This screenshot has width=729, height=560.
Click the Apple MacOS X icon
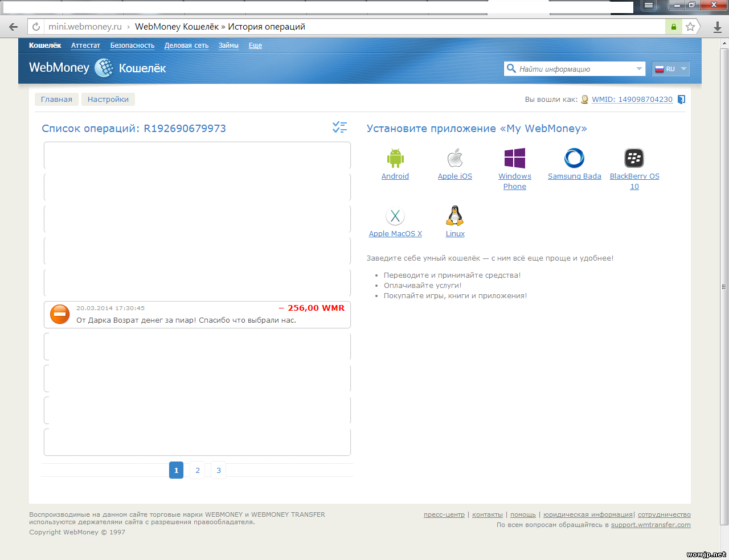[x=395, y=216]
